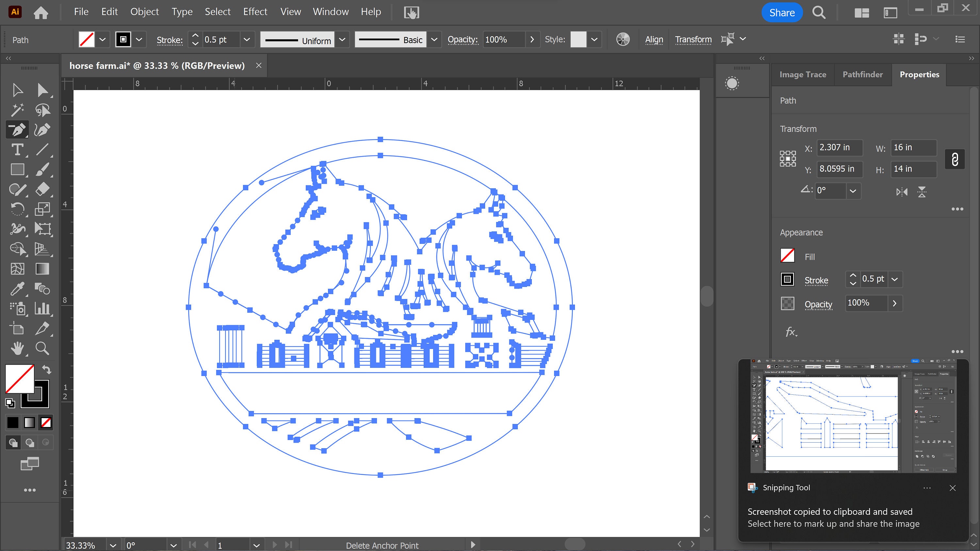Open the zoom level dropdown at bottom left
Screen dimensions: 980x551
(113, 544)
